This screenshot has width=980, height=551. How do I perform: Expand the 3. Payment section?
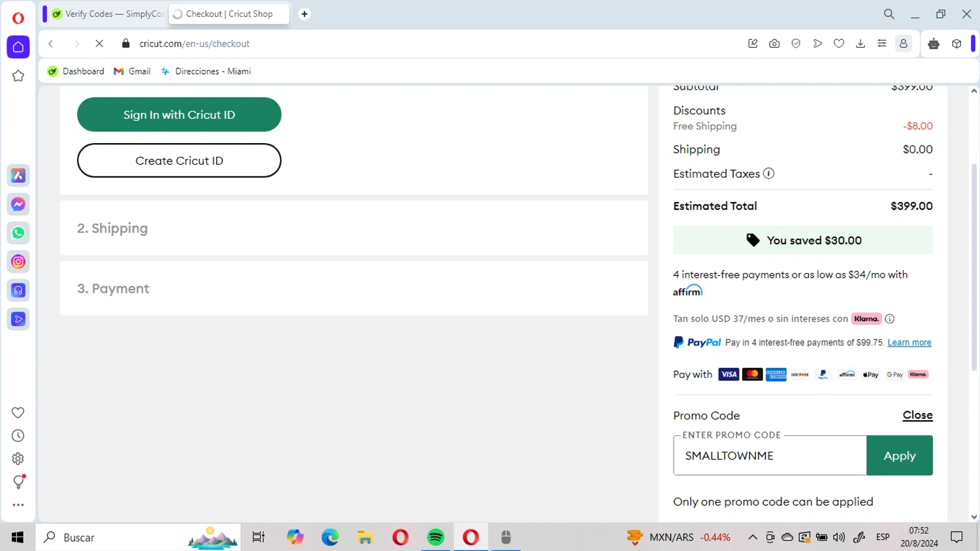click(x=353, y=288)
